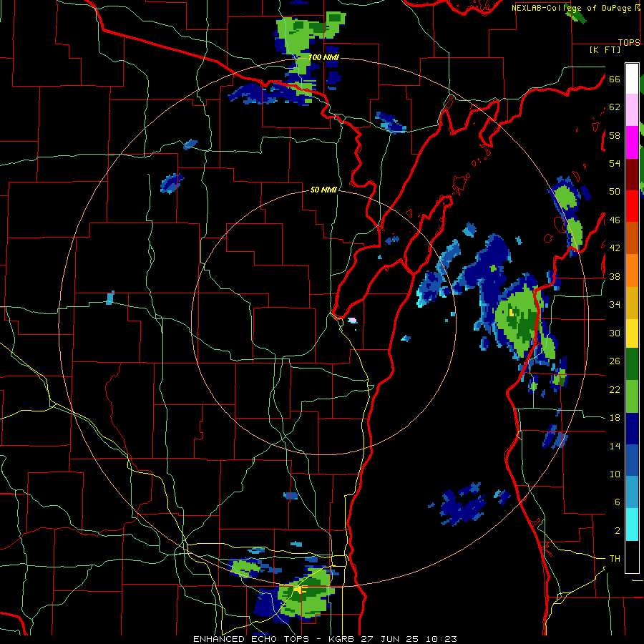
Task: Select the light orange swatch near 38
Action: [632, 270]
